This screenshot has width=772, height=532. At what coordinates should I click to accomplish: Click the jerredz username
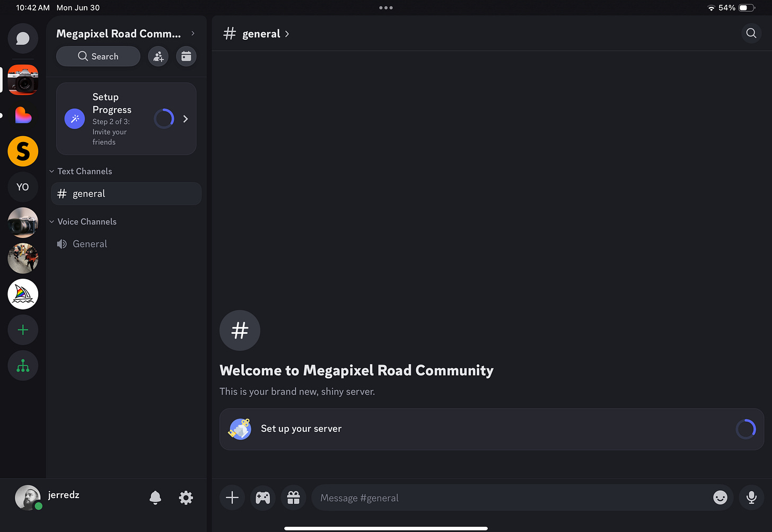tap(64, 495)
